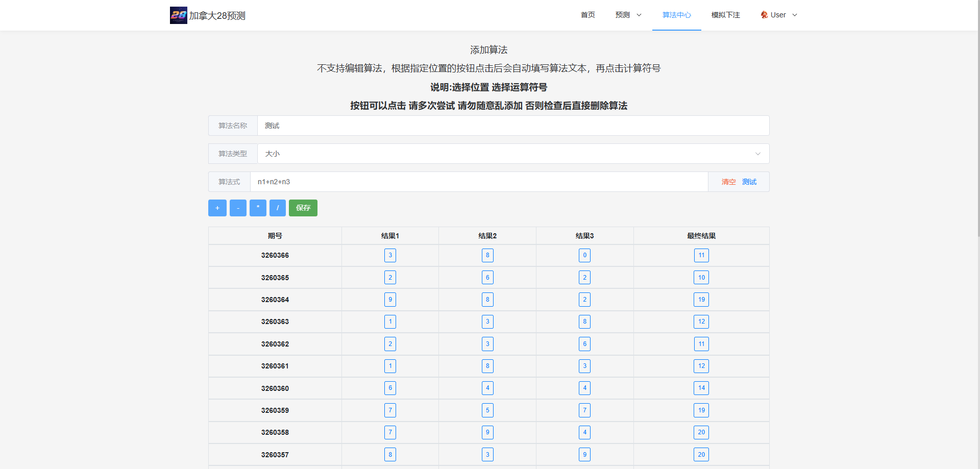Click the 结果1 box in row 3260366
Viewport: 980px width, 469px height.
(390, 255)
